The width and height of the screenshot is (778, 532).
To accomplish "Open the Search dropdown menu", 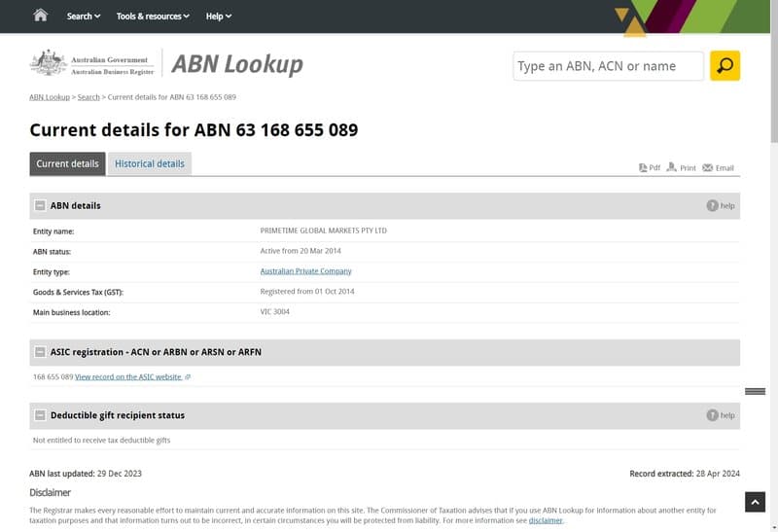I will tap(83, 16).
